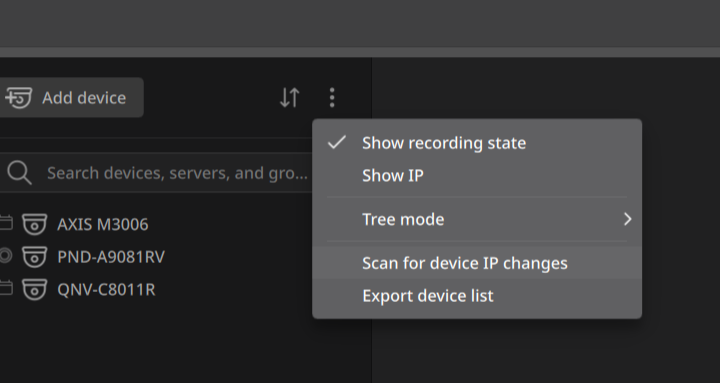Expand the Tree mode submenu
Viewport: 720px width, 383px height.
477,219
